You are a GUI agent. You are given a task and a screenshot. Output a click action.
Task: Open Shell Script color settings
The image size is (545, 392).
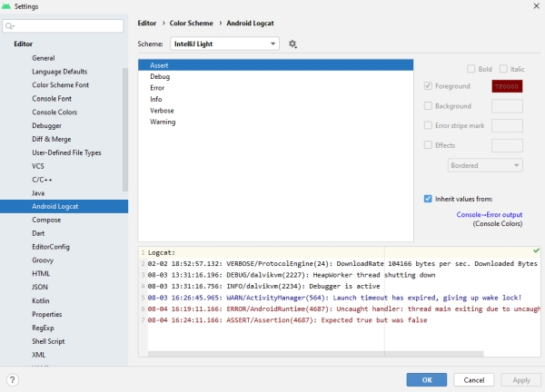[x=48, y=341]
